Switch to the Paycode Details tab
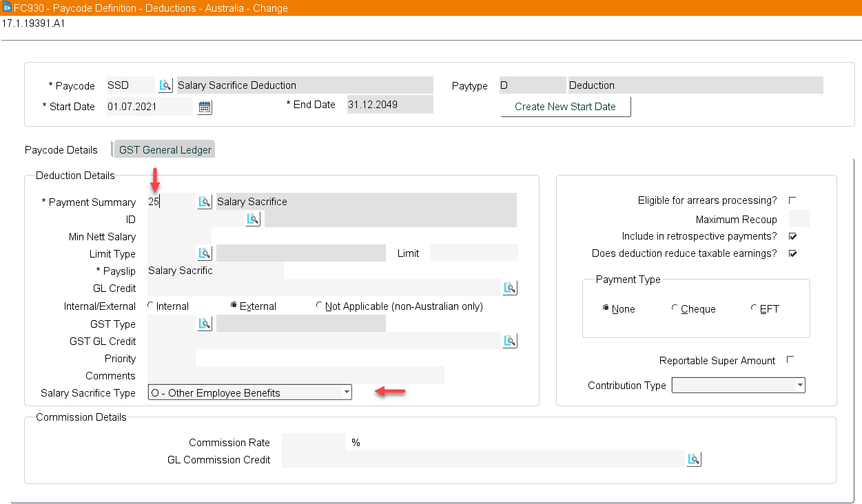Image resolution: width=862 pixels, height=504 pixels. (x=61, y=149)
